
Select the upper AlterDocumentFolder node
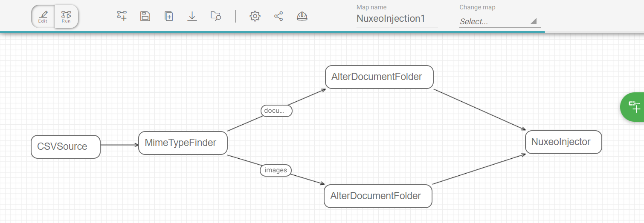(x=379, y=77)
